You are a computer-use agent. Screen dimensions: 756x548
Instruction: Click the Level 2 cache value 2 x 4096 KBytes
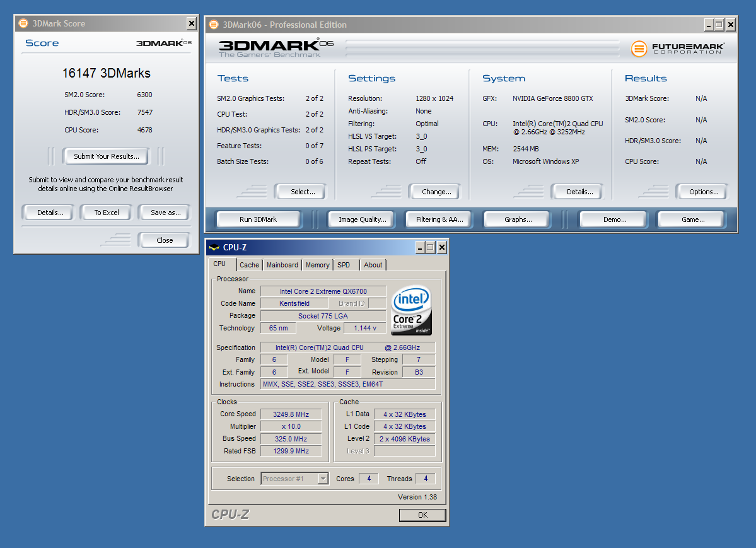click(x=405, y=439)
